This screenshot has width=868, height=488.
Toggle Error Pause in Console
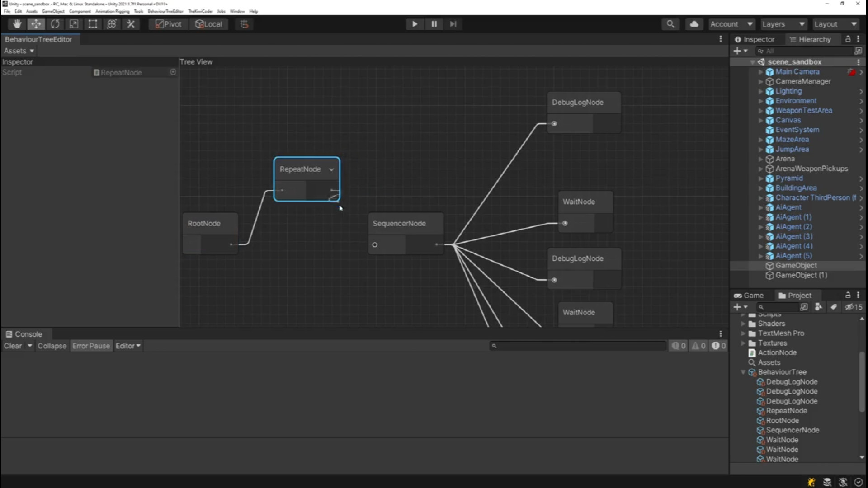pyautogui.click(x=91, y=346)
